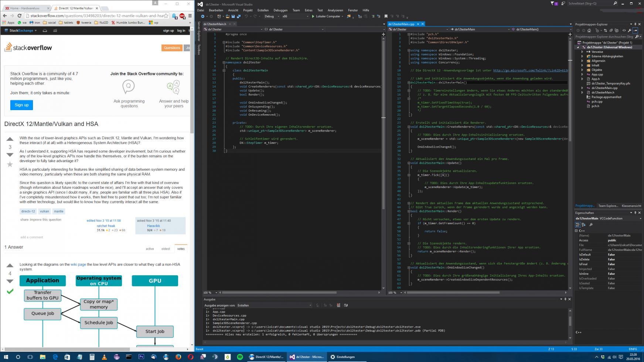Downvote the Stack Overflow question
644x362 pixels.
click(10, 155)
